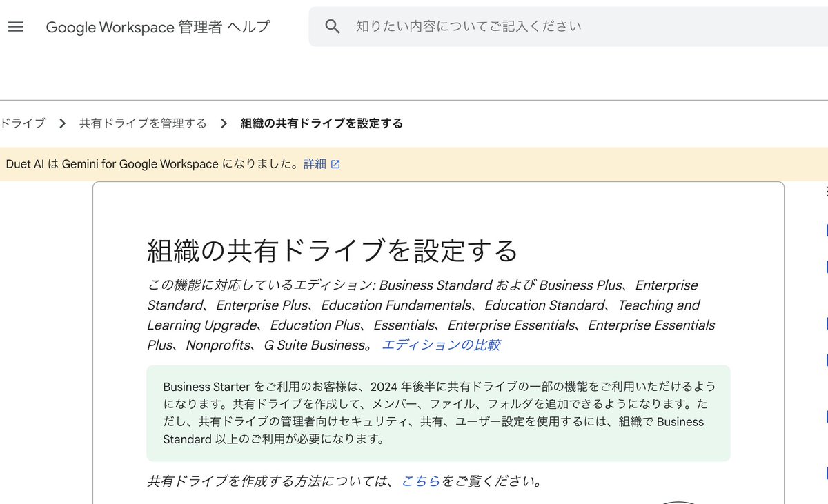
Task: Open Google Workspace 管理者 ヘルプ home
Action: point(158,27)
